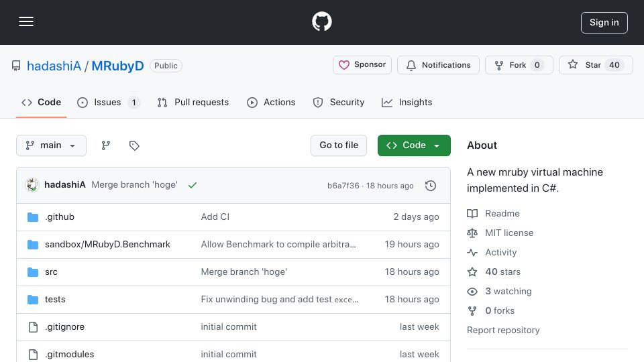Click the src folder icon
The height and width of the screenshot is (362, 644).
(x=33, y=271)
